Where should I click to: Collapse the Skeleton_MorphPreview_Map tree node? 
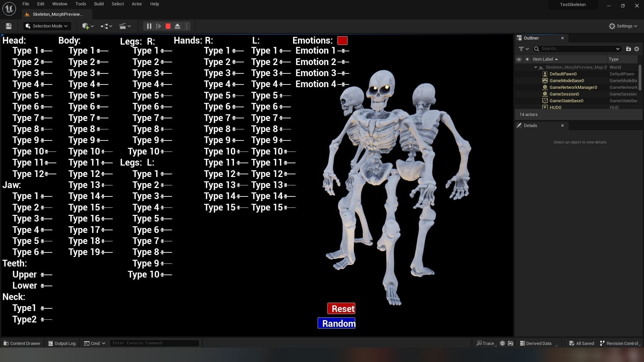[536, 67]
